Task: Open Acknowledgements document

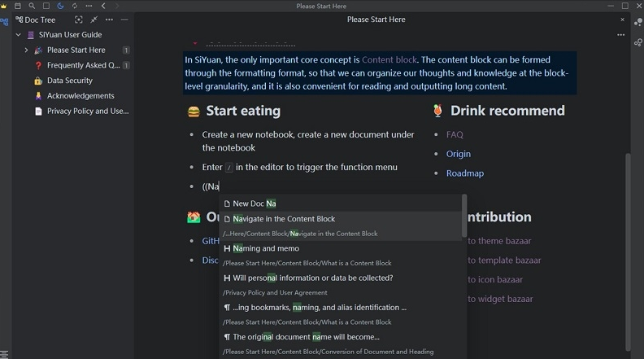Action: coord(80,96)
